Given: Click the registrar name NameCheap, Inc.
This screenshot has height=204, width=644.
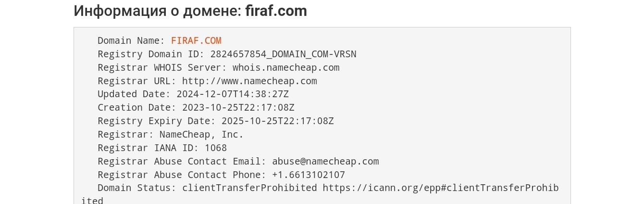Looking at the screenshot, I should pos(201,135).
